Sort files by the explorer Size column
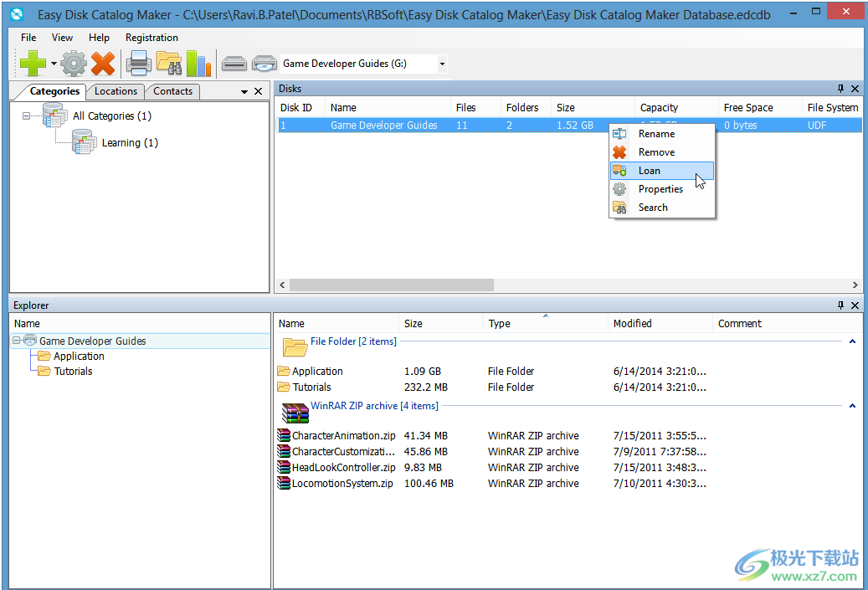 [x=440, y=323]
